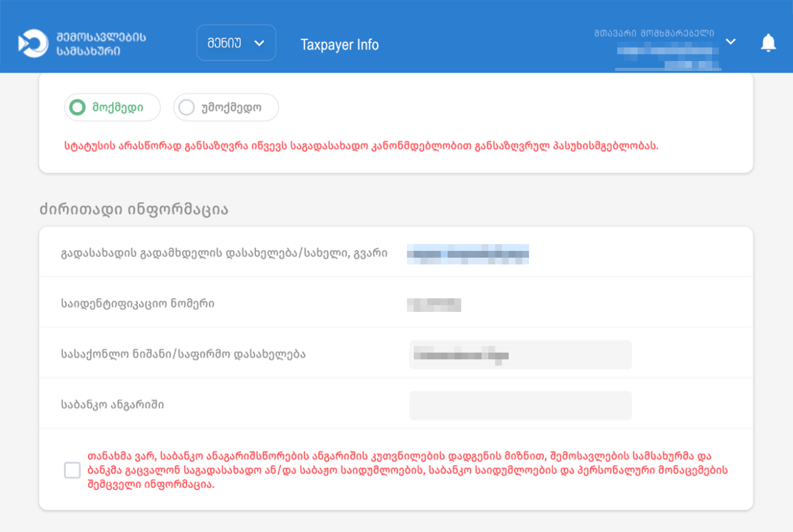The height and width of the screenshot is (532, 793).
Task: Open the მთავარი მომხმარებელი user menu label
Action: point(654,33)
